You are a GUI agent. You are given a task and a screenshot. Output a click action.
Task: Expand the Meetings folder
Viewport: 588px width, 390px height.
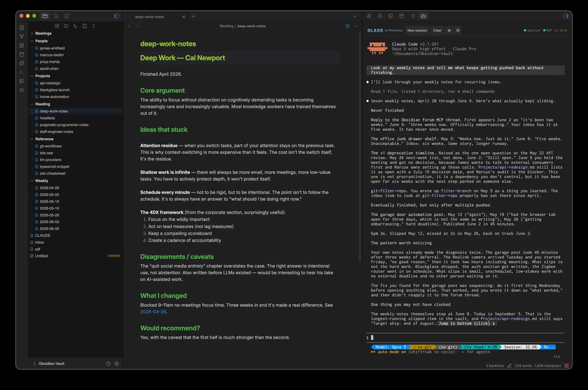(x=43, y=33)
